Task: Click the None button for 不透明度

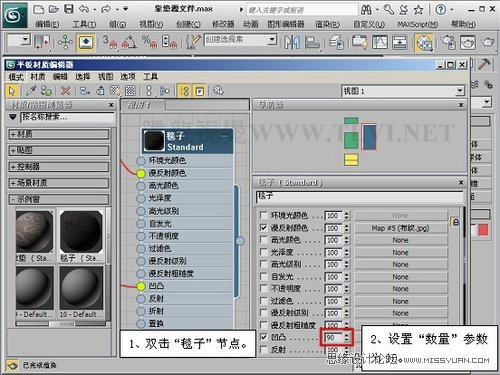Action: 401,289
